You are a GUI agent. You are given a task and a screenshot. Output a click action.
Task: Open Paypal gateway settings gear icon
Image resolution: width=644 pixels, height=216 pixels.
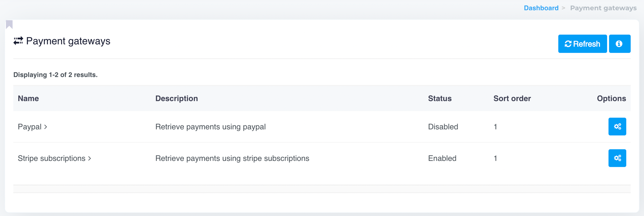pos(617,127)
